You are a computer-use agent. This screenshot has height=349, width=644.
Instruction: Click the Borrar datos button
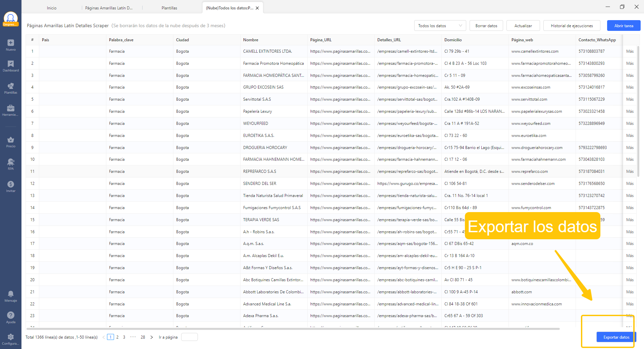coord(486,26)
